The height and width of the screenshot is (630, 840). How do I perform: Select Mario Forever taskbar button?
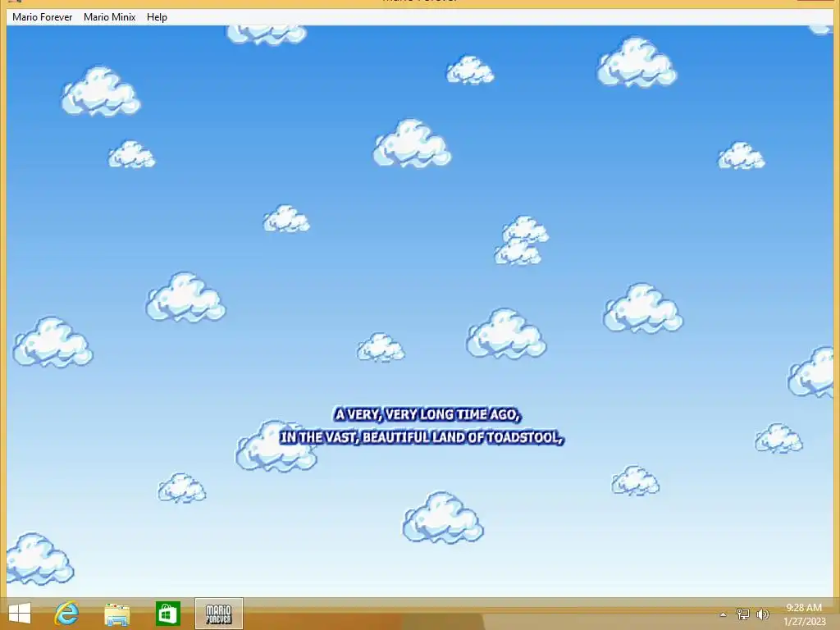tap(218, 614)
